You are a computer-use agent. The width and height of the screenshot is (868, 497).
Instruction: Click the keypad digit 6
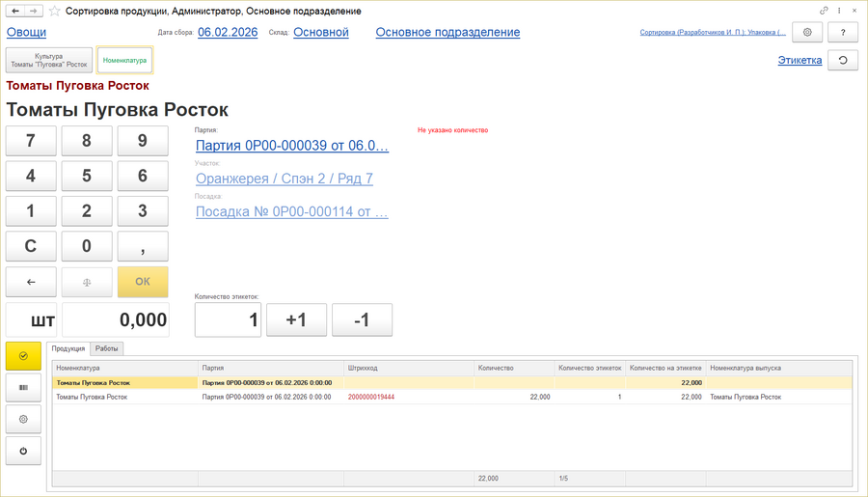[x=143, y=176]
